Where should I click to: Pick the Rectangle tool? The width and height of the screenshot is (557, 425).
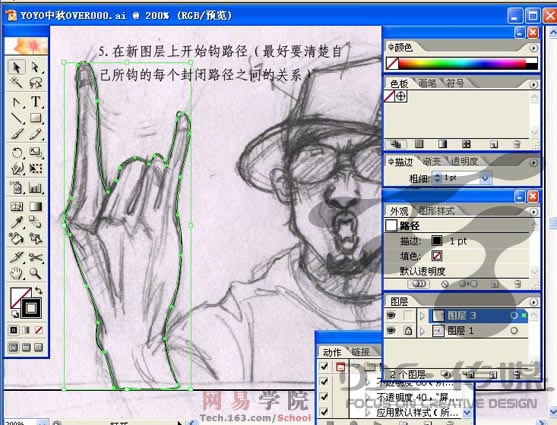point(36,118)
